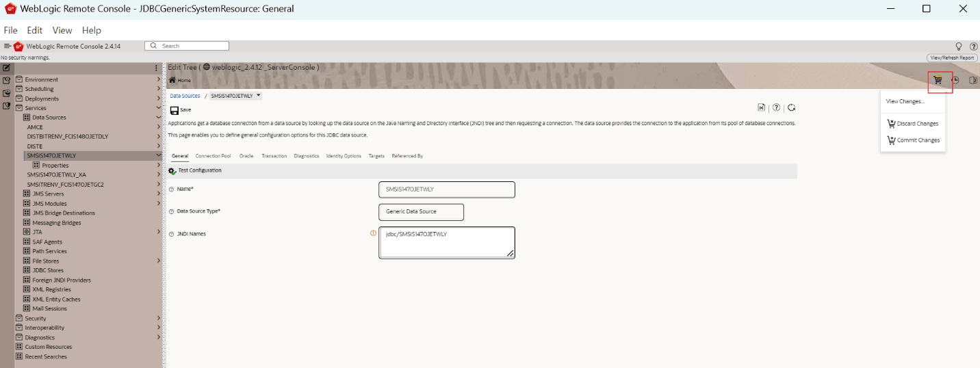The height and width of the screenshot is (368, 980).
Task: Click the Save floppy disk icon
Action: 174,110
